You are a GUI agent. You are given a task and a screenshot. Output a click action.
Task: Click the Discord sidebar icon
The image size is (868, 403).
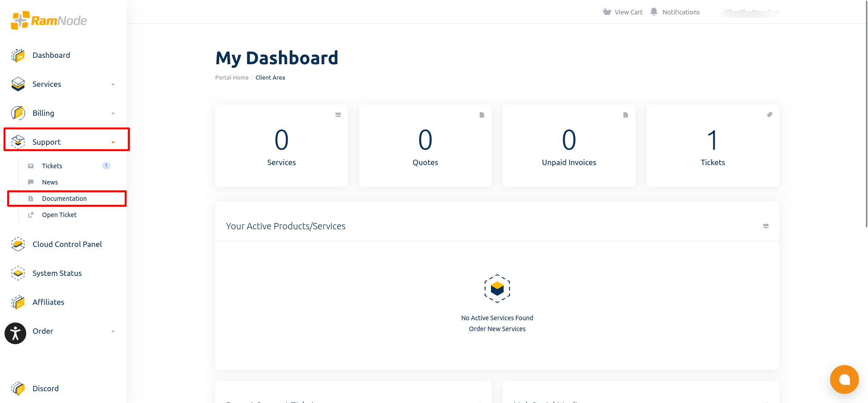click(18, 389)
